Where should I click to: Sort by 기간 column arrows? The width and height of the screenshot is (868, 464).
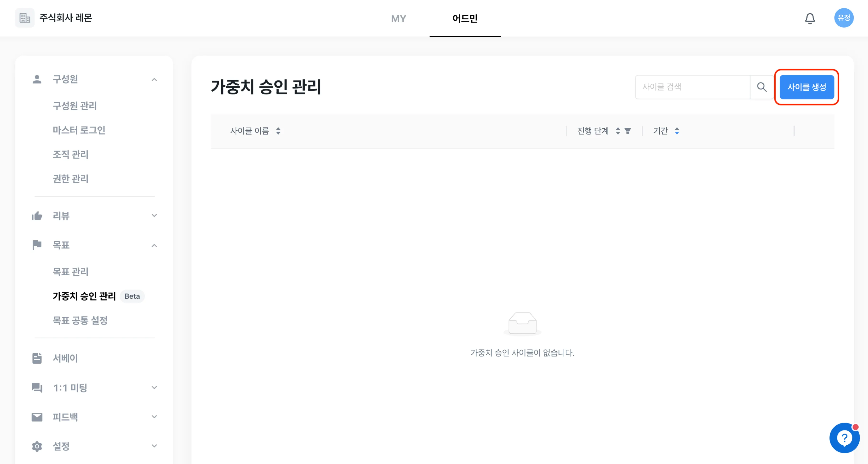(677, 131)
